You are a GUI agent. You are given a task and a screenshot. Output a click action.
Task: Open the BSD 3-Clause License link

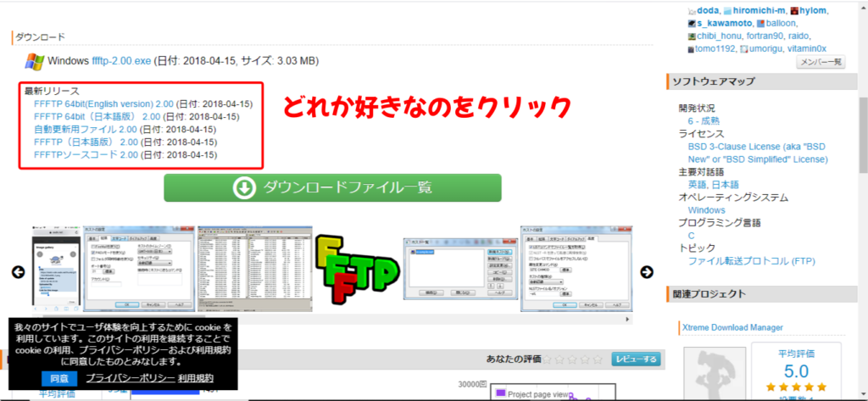[x=758, y=153]
